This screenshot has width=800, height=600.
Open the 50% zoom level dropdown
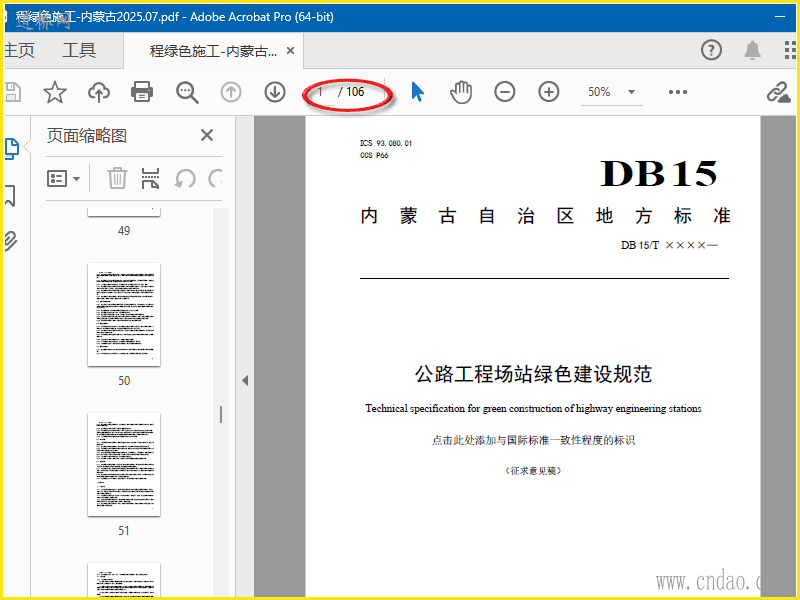click(x=611, y=92)
